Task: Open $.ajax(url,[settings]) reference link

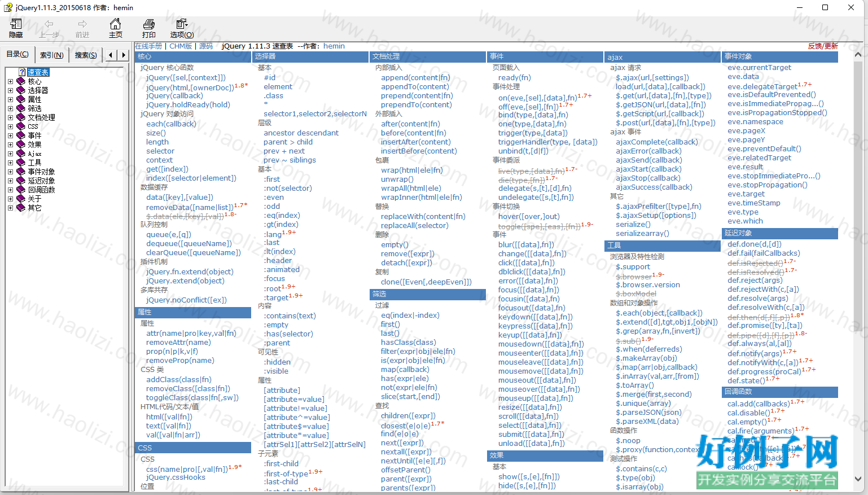Action: 652,77
